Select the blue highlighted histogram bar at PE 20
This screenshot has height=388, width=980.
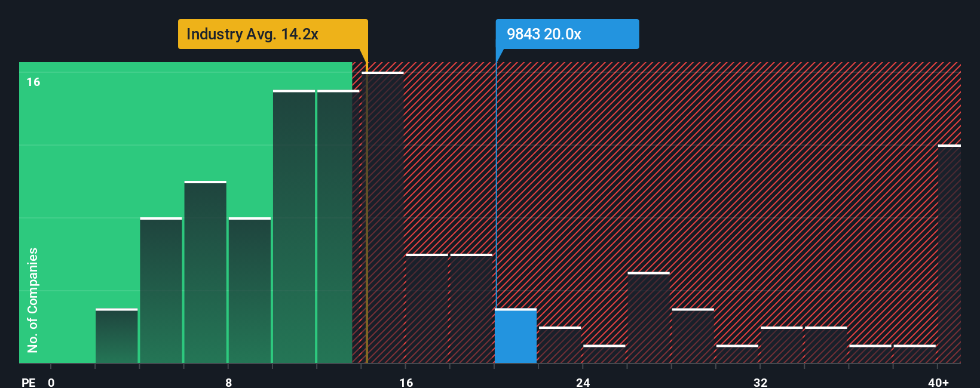(x=516, y=336)
